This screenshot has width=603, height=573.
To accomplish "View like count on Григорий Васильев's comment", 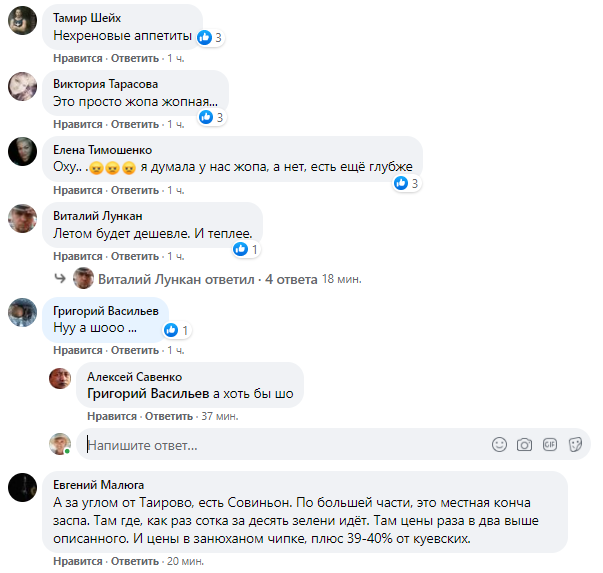I will click(x=177, y=330).
